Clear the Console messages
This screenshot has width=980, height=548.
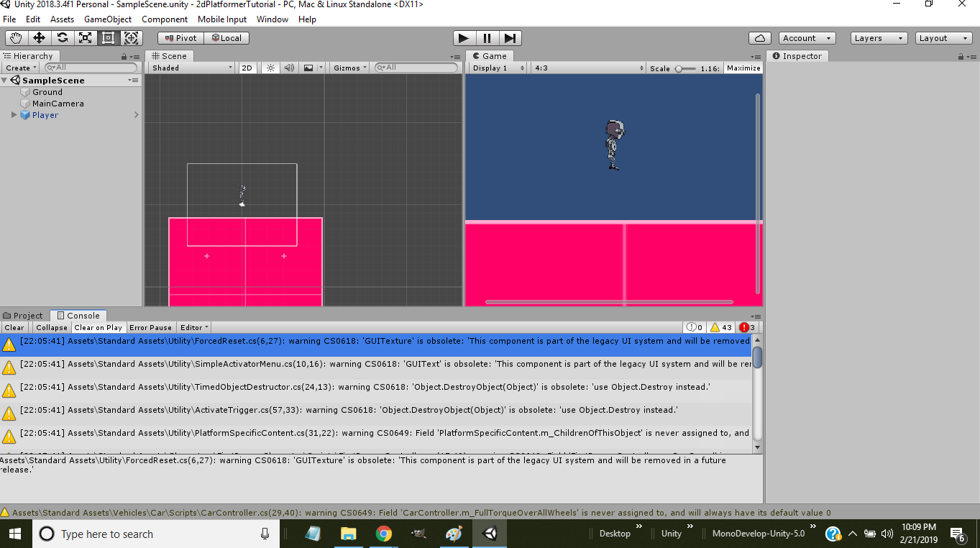point(14,327)
